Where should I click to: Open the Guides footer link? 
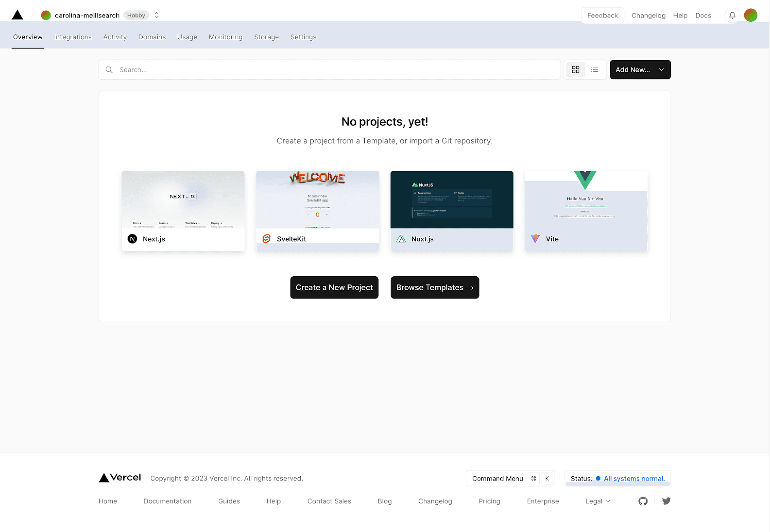point(229,501)
